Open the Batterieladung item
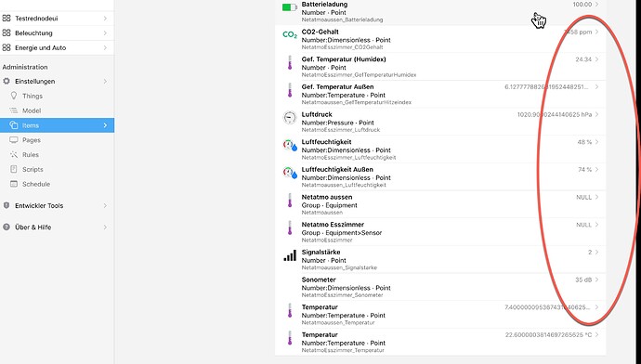Viewport: 641px width, 364px height. 440,12
